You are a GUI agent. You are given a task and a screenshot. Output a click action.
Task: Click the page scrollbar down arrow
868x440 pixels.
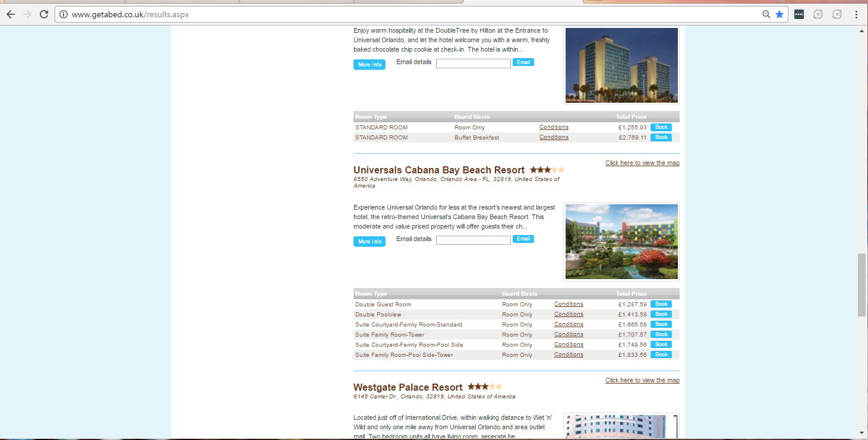click(862, 433)
